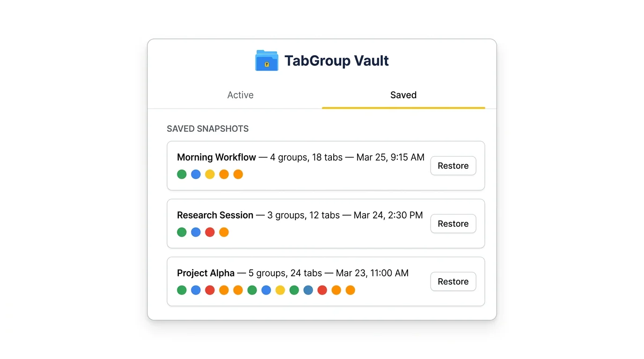Switch to the Active tab

click(240, 95)
